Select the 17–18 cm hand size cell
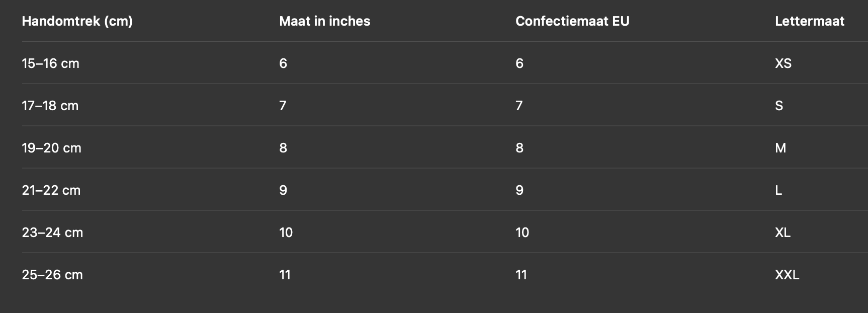Screen dimensions: 868x313 point(50,106)
